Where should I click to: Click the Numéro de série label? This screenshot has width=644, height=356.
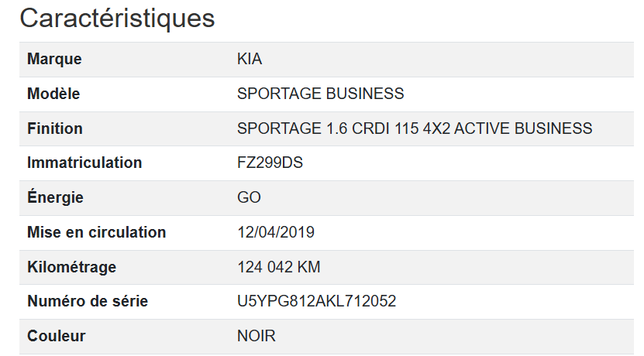[88, 302]
